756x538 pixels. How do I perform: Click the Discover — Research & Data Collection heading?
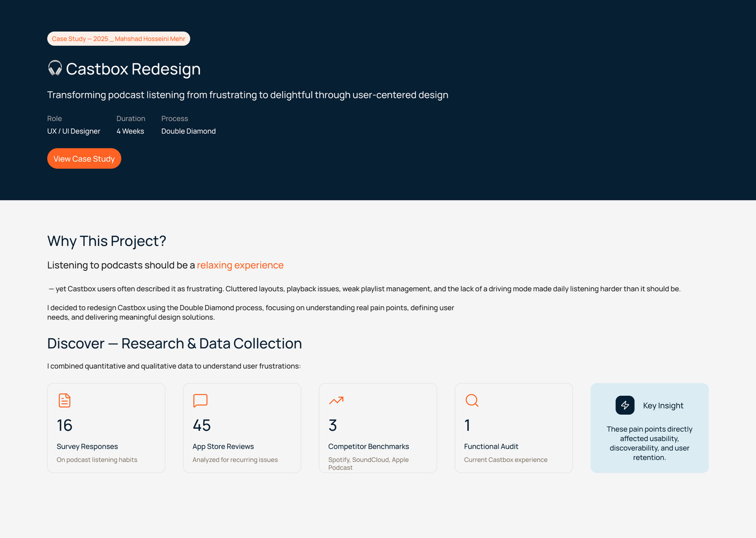pyautogui.click(x=174, y=343)
